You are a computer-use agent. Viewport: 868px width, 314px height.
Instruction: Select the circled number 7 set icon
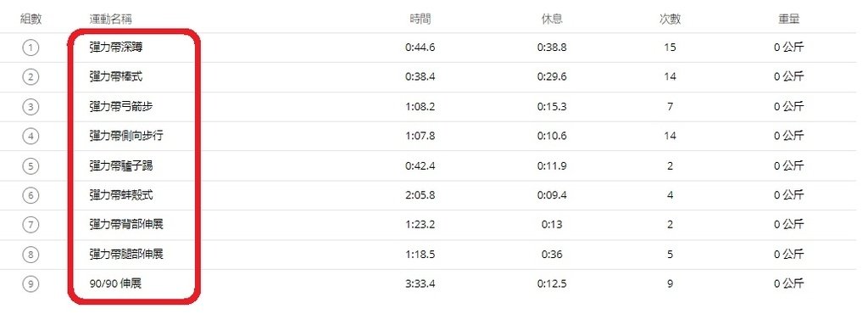(31, 225)
